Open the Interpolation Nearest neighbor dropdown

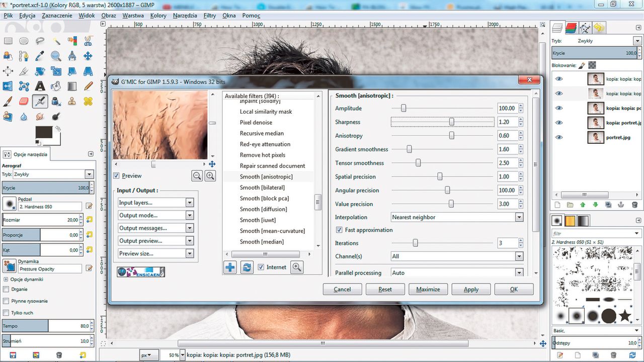pyautogui.click(x=457, y=217)
